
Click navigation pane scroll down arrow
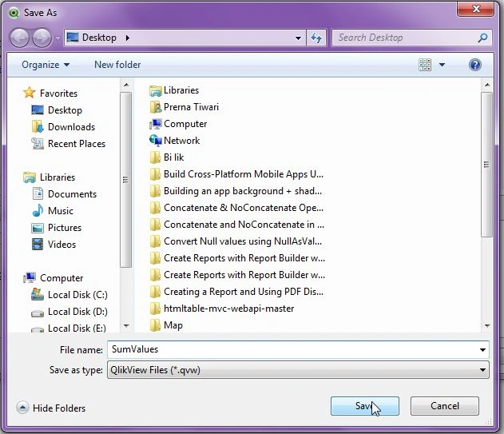[x=126, y=326]
